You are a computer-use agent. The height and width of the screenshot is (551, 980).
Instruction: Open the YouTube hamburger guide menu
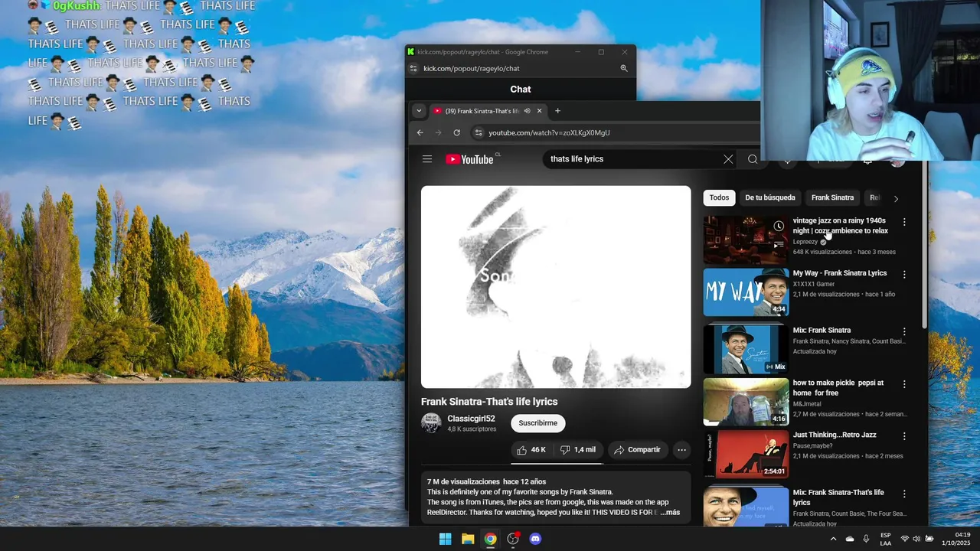427,159
